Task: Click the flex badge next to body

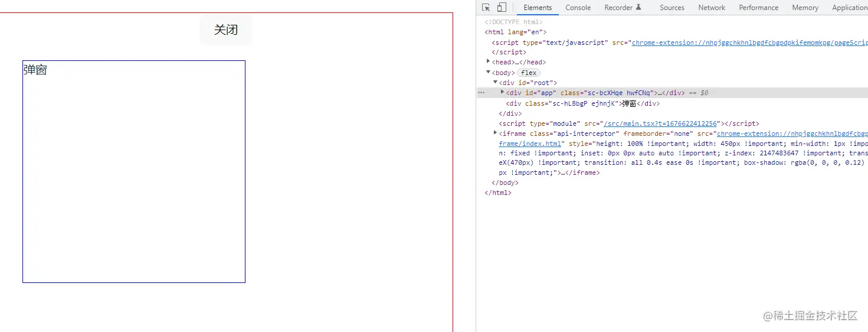Action: coord(529,73)
